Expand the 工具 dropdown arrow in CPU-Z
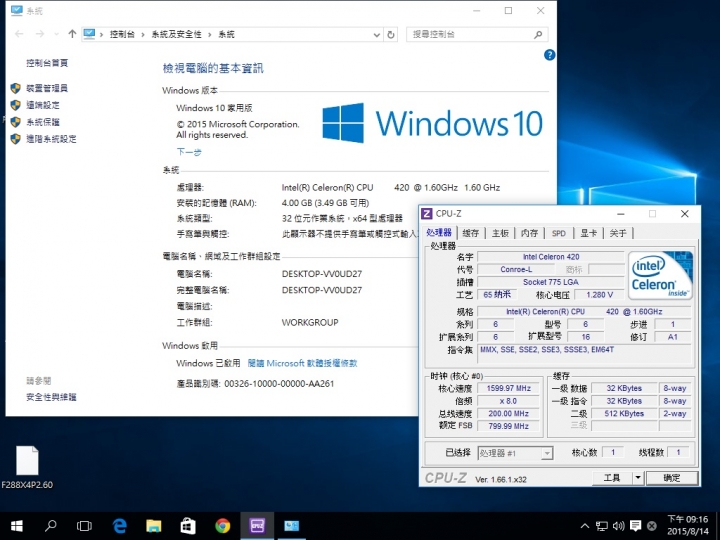720x540 pixels. click(638, 478)
